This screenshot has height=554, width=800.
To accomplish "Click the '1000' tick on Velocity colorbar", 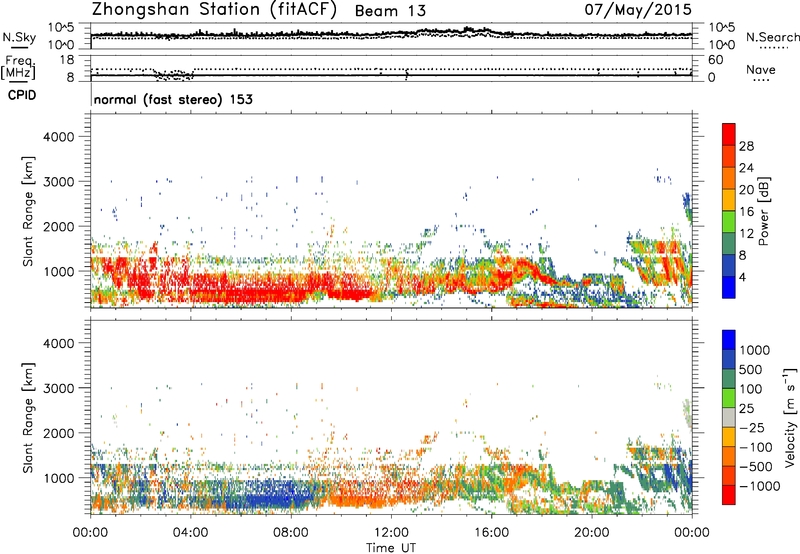I will coord(754,350).
